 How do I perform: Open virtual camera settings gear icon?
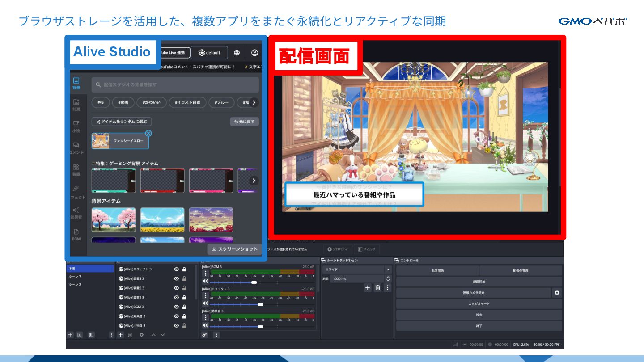pos(557,293)
